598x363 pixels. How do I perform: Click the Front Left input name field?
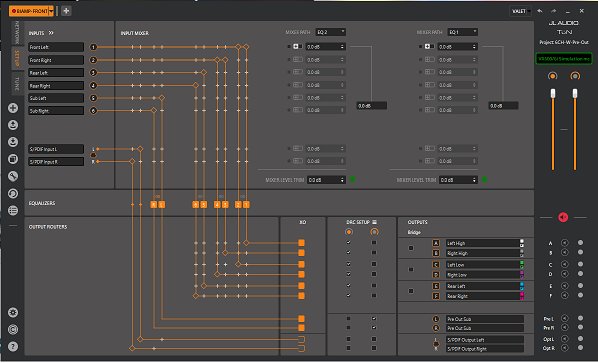coord(56,47)
